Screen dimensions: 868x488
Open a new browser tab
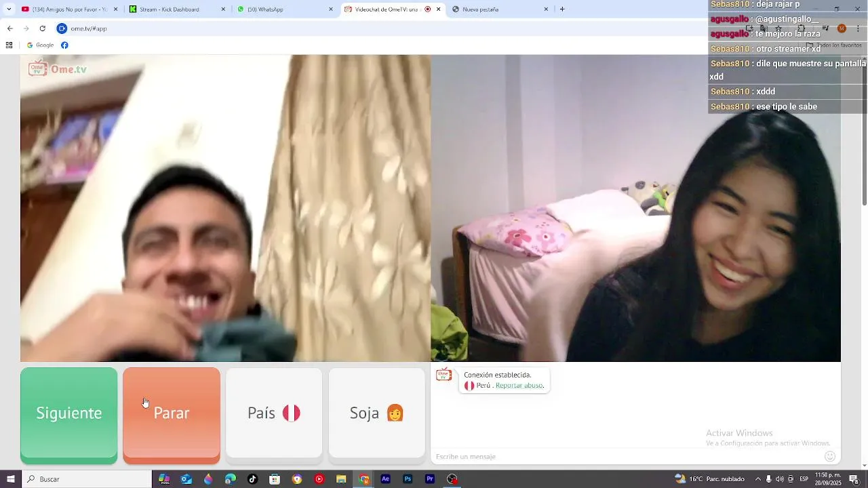(562, 9)
